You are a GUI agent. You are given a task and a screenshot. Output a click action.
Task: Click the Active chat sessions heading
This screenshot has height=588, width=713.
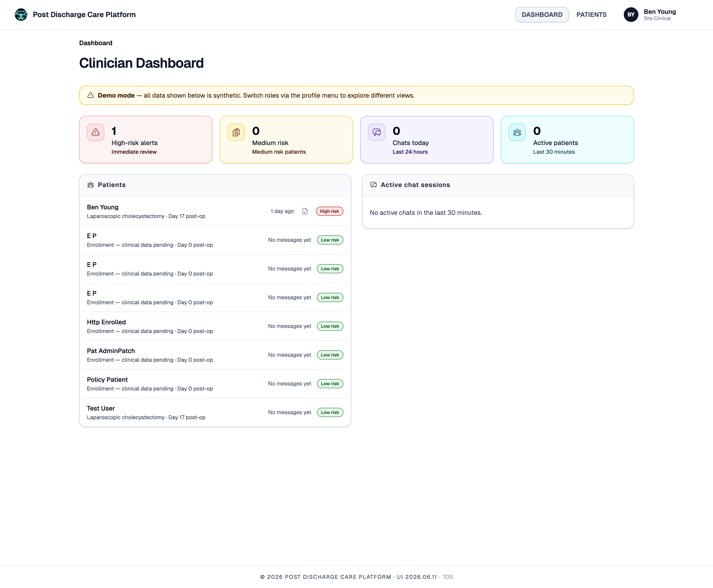pyautogui.click(x=415, y=185)
